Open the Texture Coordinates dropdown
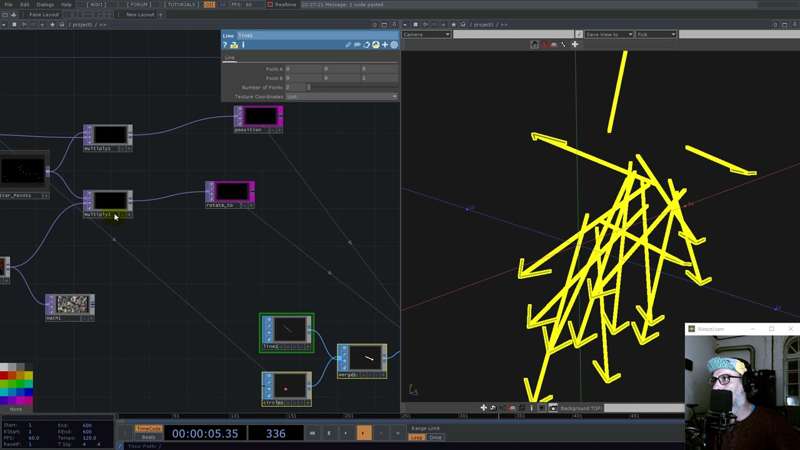The width and height of the screenshot is (800, 450). click(x=341, y=96)
